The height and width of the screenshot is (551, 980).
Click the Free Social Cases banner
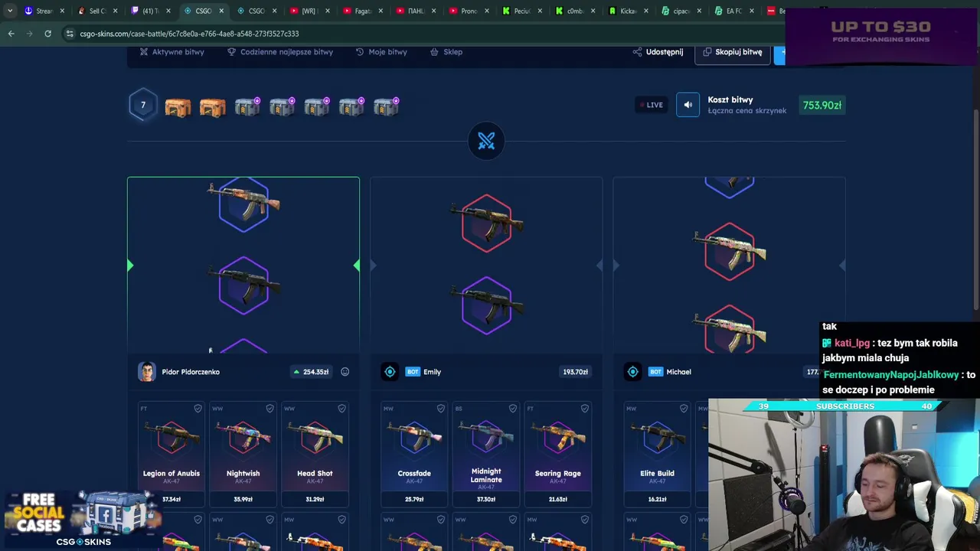83,520
